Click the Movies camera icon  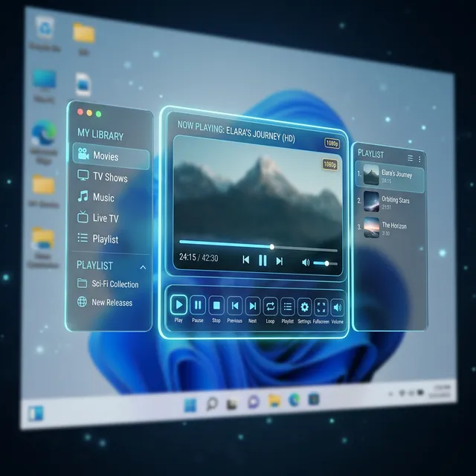coord(83,154)
